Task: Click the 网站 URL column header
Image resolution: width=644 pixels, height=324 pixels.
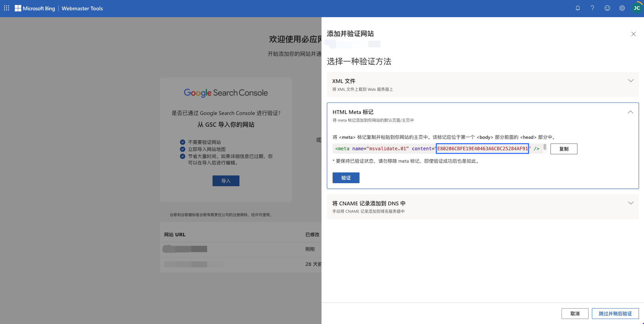Action: click(x=175, y=235)
